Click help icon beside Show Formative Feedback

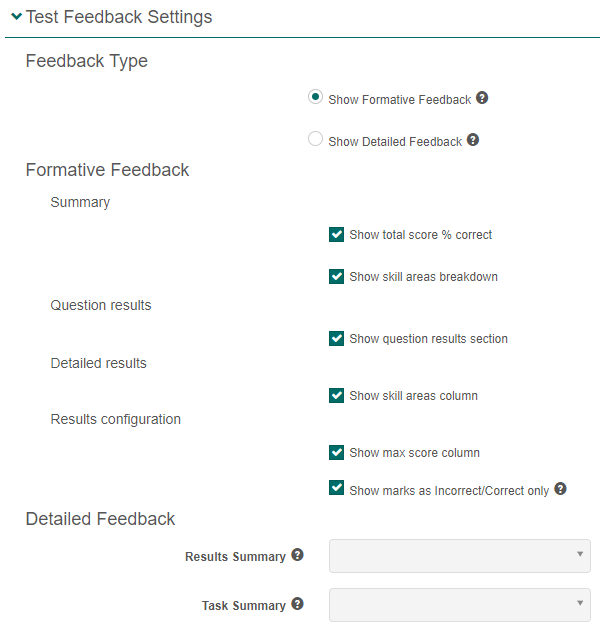482,98
